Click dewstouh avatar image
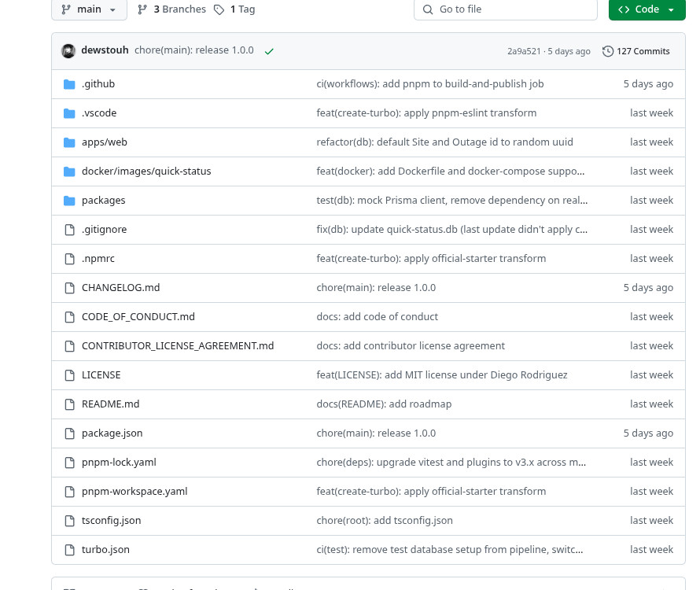This screenshot has height=590, width=700. pos(68,51)
